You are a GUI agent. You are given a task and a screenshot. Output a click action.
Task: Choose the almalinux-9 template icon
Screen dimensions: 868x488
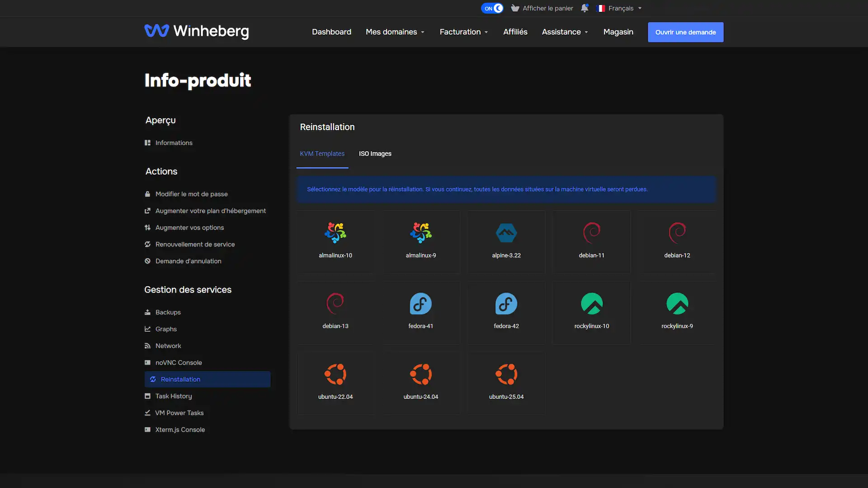click(x=421, y=233)
